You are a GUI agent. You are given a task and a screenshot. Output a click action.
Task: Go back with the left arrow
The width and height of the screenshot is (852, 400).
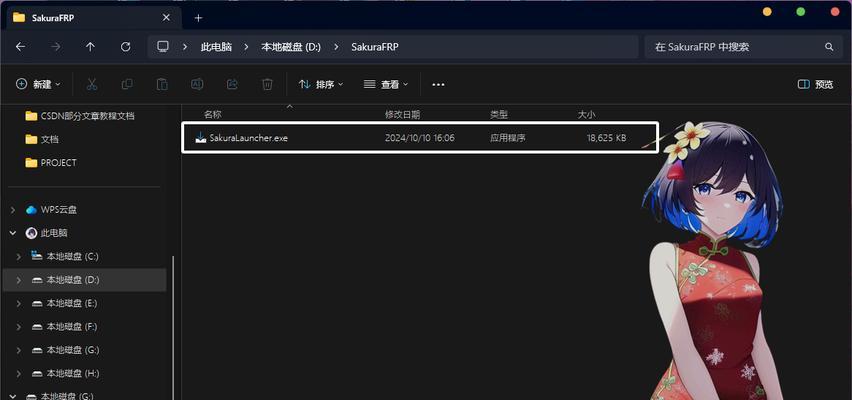(20, 47)
